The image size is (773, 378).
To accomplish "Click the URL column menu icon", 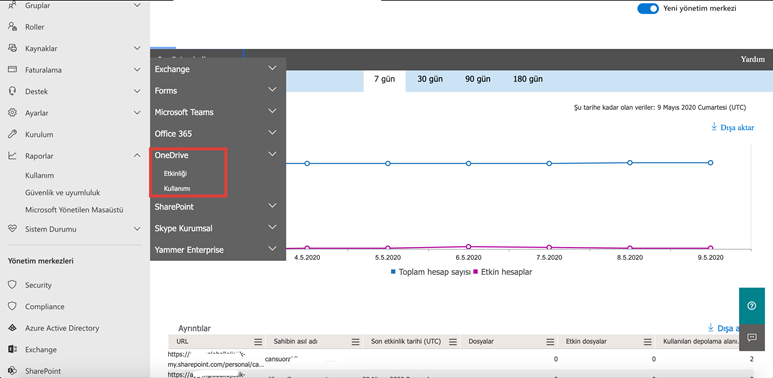I will (x=258, y=342).
